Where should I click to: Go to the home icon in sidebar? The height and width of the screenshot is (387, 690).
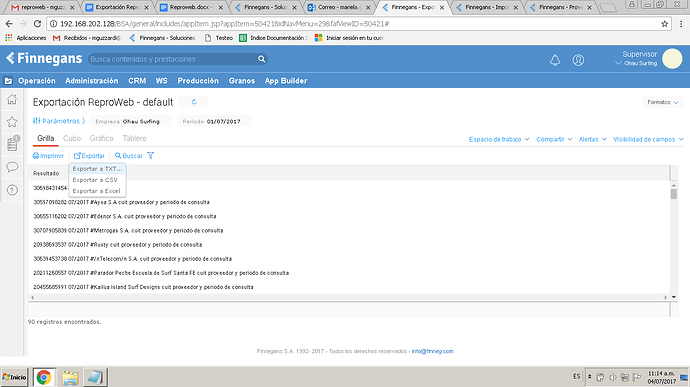(x=12, y=99)
